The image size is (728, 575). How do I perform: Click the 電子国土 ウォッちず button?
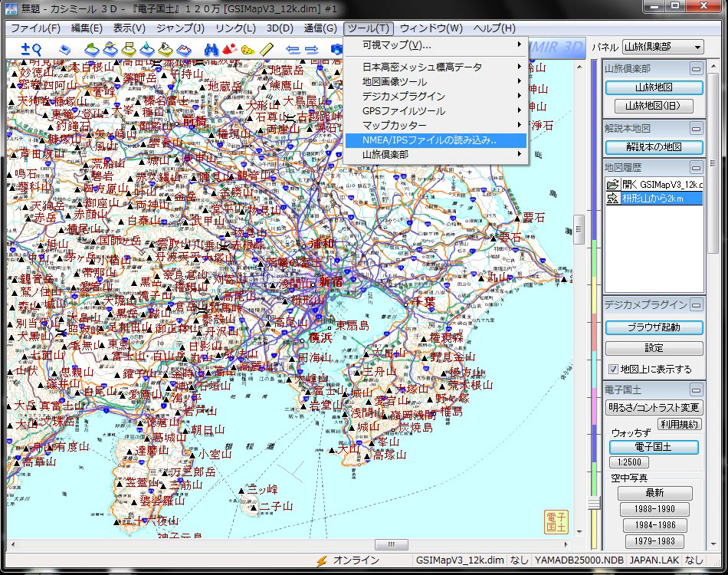[x=654, y=447]
